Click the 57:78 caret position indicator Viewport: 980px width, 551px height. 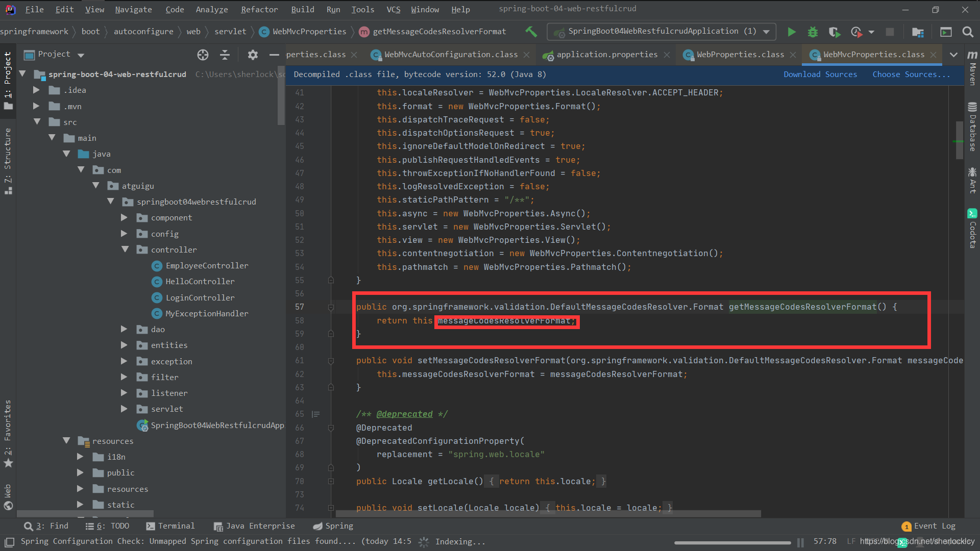click(825, 541)
